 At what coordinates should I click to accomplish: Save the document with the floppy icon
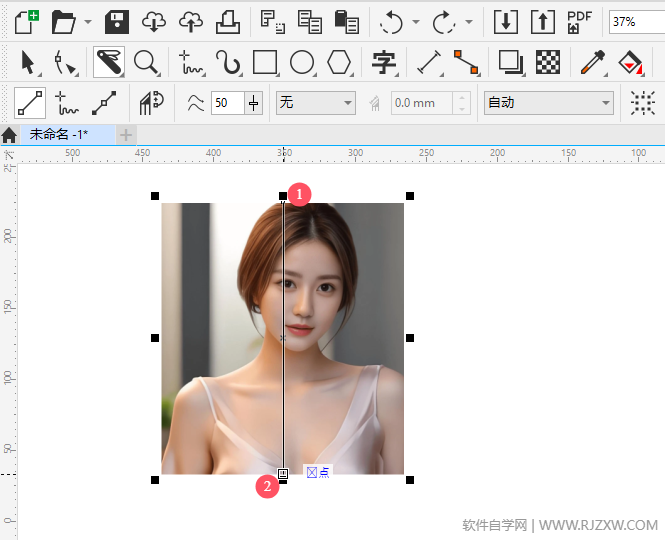point(117,22)
